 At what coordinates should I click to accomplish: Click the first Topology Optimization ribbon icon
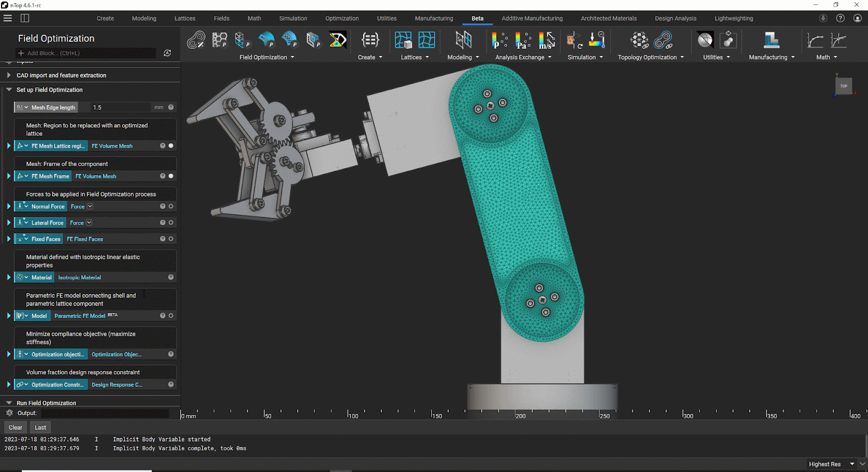(x=639, y=40)
